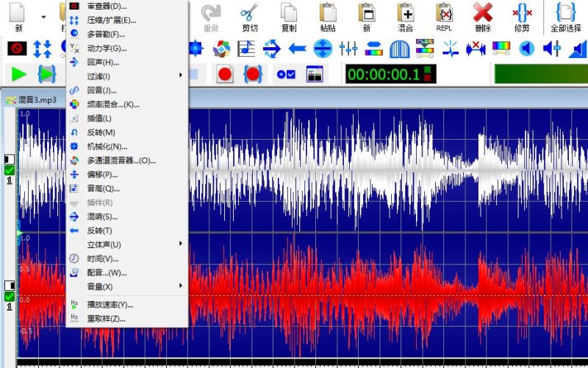Click the Compressor/Expander arrows toolbar icon
This screenshot has width=588, height=368.
(43, 49)
